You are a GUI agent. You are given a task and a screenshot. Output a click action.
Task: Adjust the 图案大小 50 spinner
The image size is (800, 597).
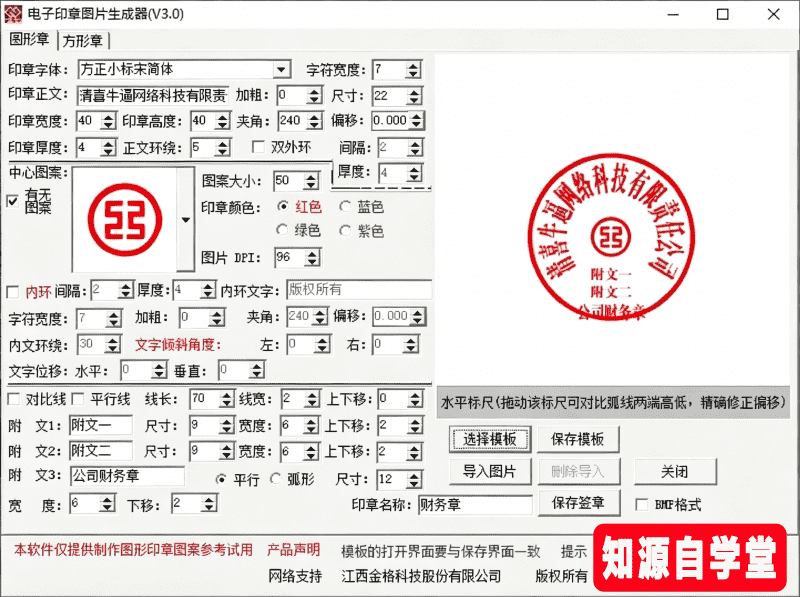pyautogui.click(x=311, y=181)
